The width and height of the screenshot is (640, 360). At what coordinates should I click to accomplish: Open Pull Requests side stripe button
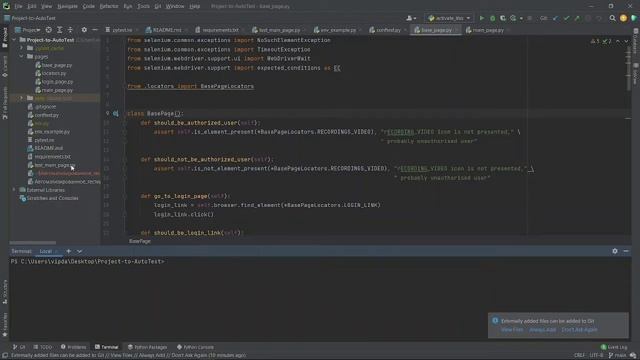4,102
